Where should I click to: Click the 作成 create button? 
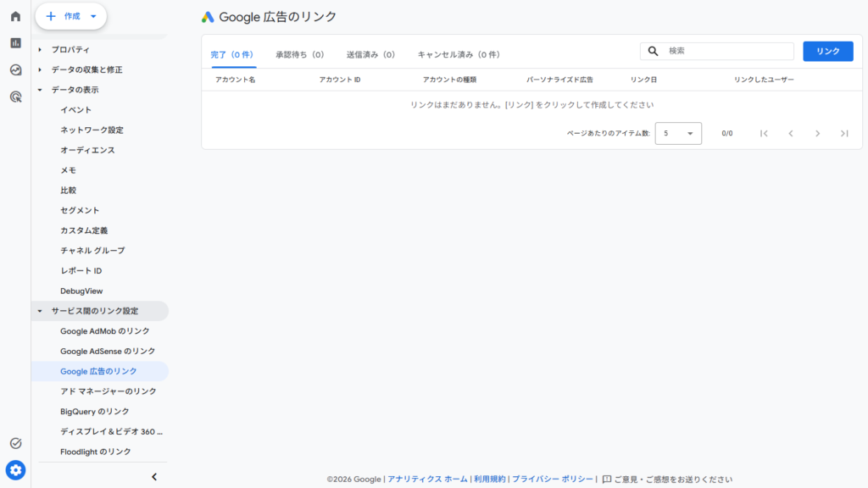tap(71, 16)
